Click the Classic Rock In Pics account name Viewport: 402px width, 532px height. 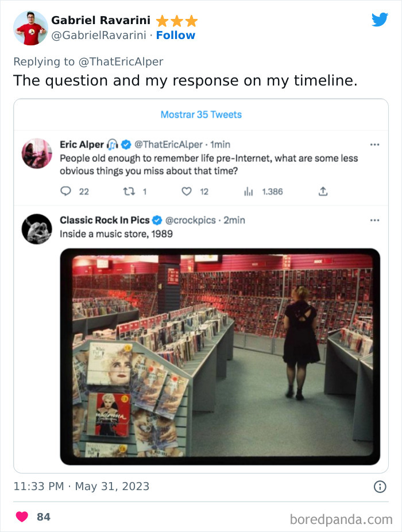[x=105, y=220]
